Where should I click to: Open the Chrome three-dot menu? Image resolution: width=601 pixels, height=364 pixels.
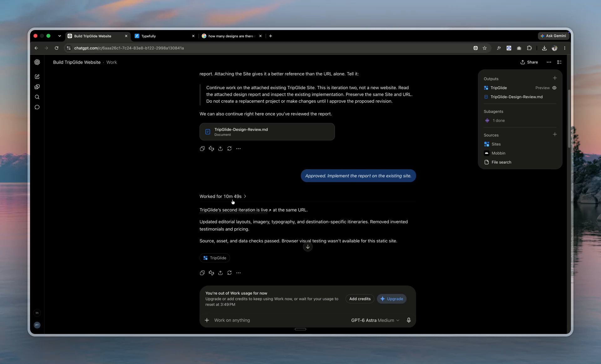pos(565,48)
